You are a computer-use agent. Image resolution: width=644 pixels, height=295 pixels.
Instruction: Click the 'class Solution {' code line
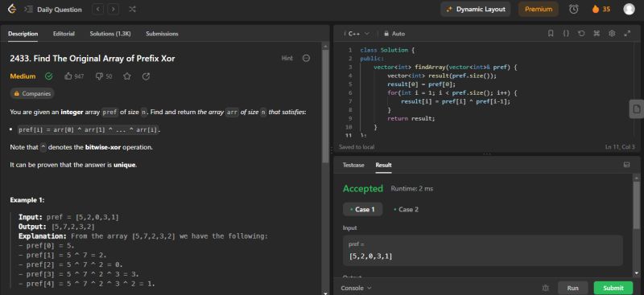click(x=387, y=50)
